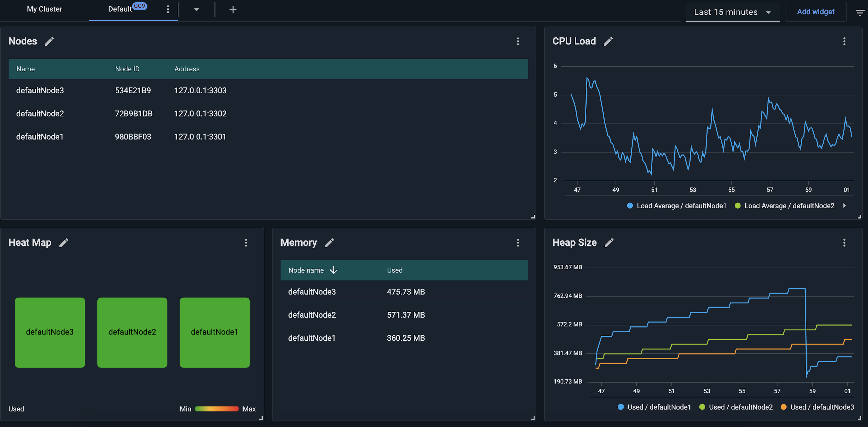Select defaultNode1 row in Nodes table
Viewport: 868px width, 427px height.
tap(268, 137)
